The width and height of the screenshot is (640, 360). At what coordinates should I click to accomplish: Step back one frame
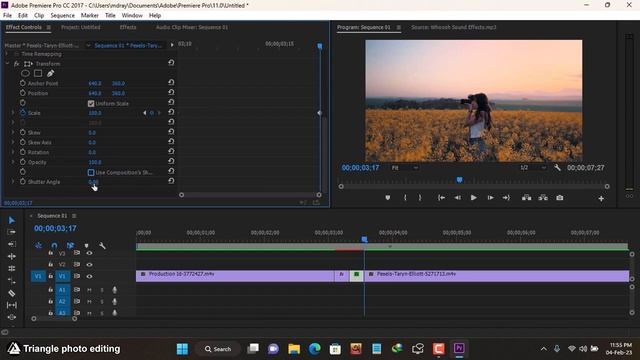[x=458, y=198]
